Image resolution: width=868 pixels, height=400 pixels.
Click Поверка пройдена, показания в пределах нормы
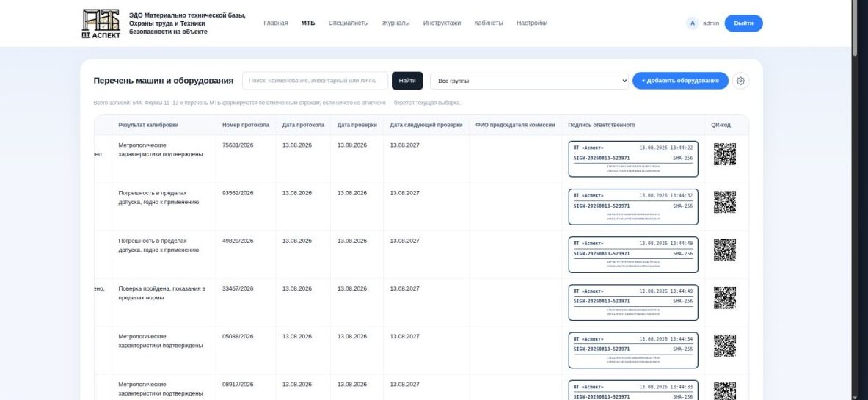(161, 293)
